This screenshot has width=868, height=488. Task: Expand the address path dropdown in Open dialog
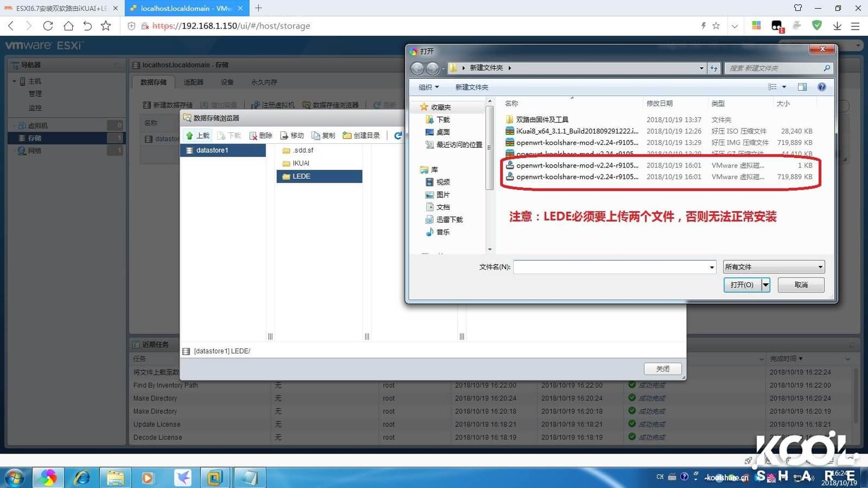point(701,68)
